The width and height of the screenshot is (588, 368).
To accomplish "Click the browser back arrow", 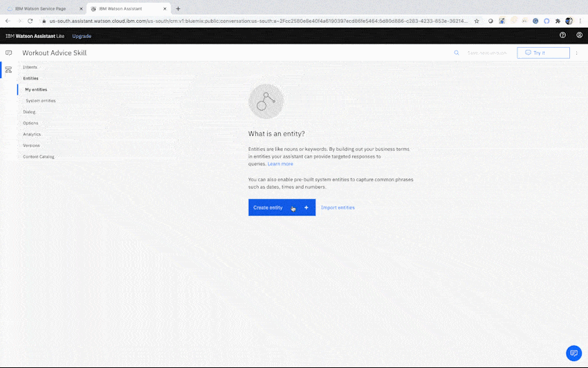I will (8, 21).
